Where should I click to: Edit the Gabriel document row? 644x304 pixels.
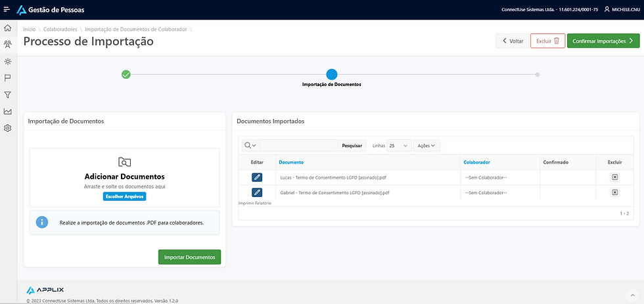click(257, 192)
